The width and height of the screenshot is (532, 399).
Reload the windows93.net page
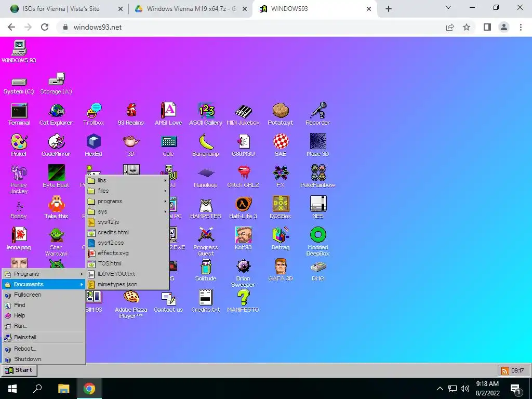click(x=45, y=27)
